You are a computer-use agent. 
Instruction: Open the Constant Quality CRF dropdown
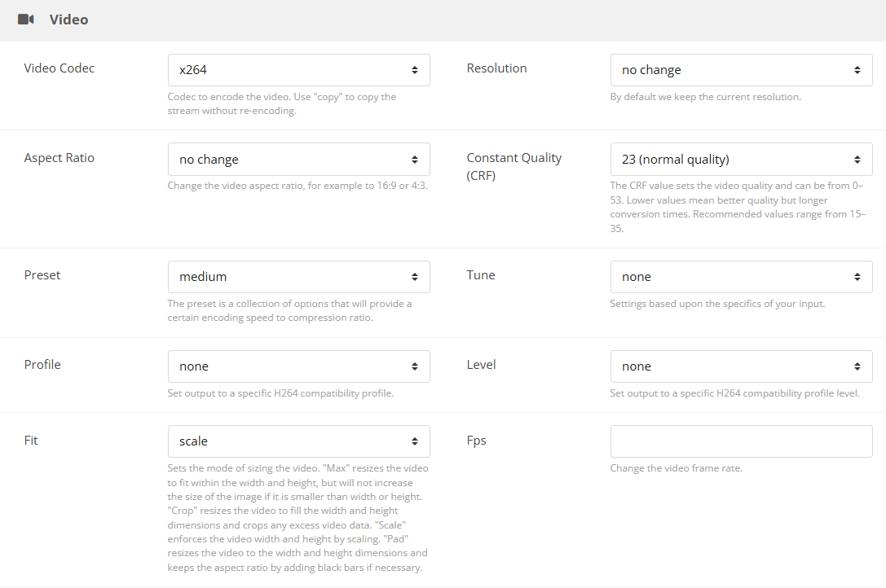[742, 160]
